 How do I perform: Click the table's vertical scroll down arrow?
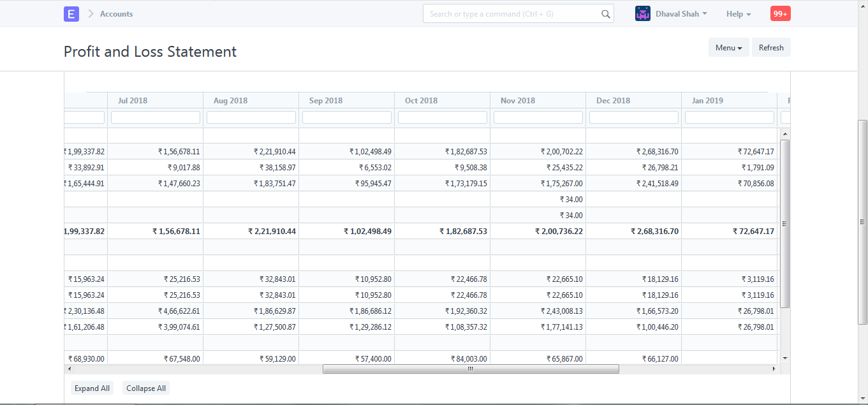coord(785,358)
